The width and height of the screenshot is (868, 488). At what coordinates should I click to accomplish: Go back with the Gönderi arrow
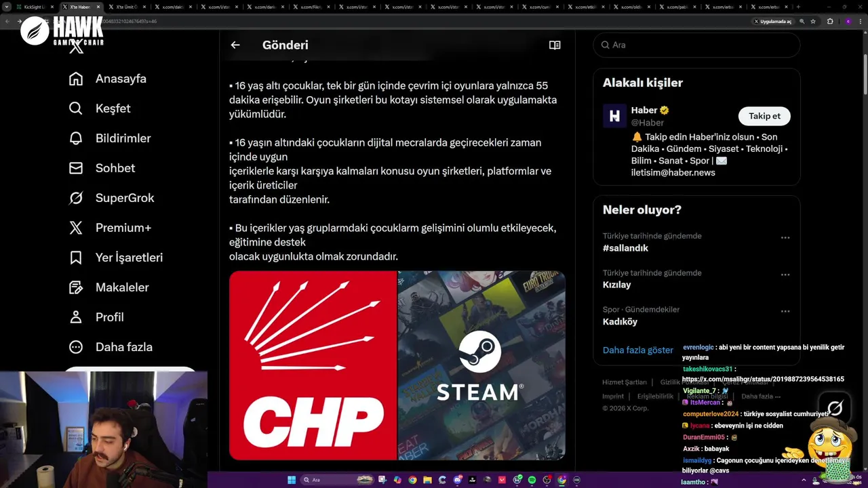click(x=235, y=45)
